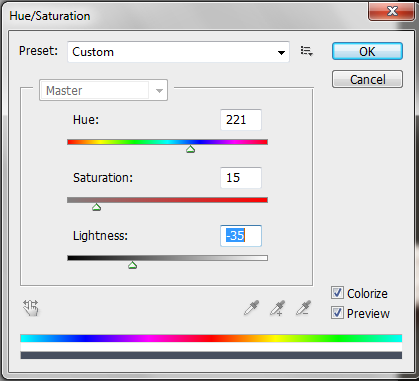Uncheck the Colorize checkbox
The image size is (419, 381).
click(337, 293)
